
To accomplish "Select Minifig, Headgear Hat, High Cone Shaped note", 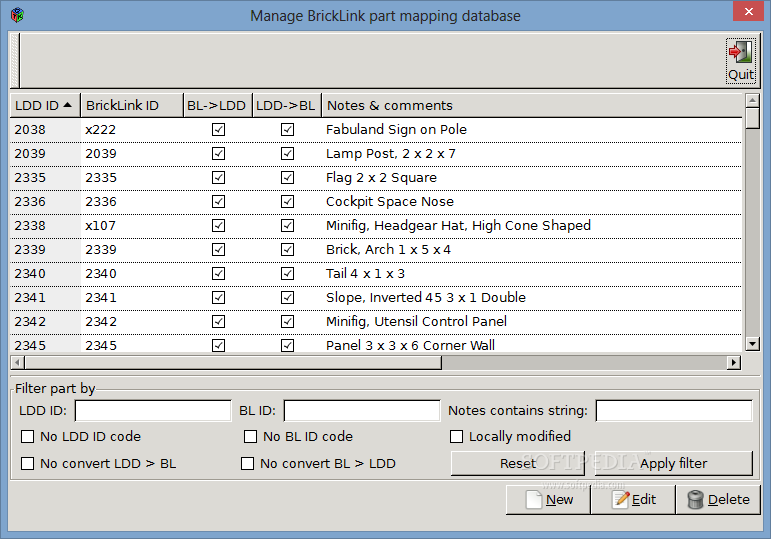I will tap(458, 225).
